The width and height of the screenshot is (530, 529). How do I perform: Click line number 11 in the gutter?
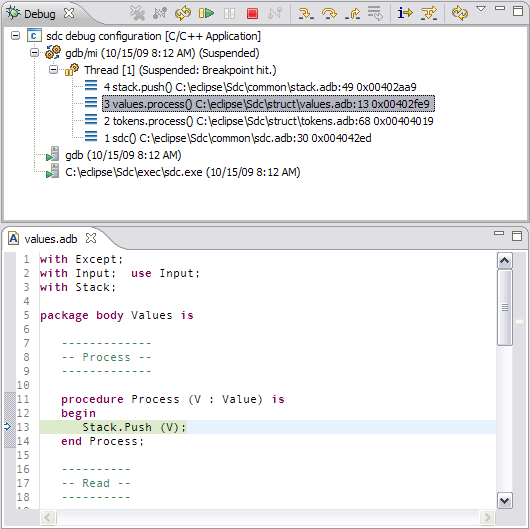pyautogui.click(x=23, y=399)
